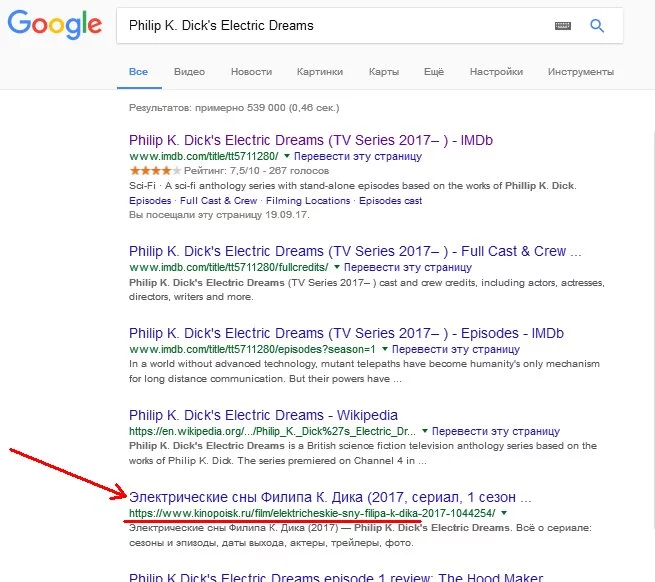Click the Full Cast & Crew sitelink

click(x=219, y=200)
